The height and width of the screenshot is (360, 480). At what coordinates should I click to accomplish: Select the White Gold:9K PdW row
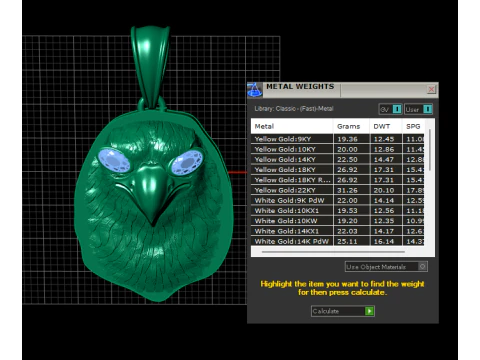coord(337,200)
